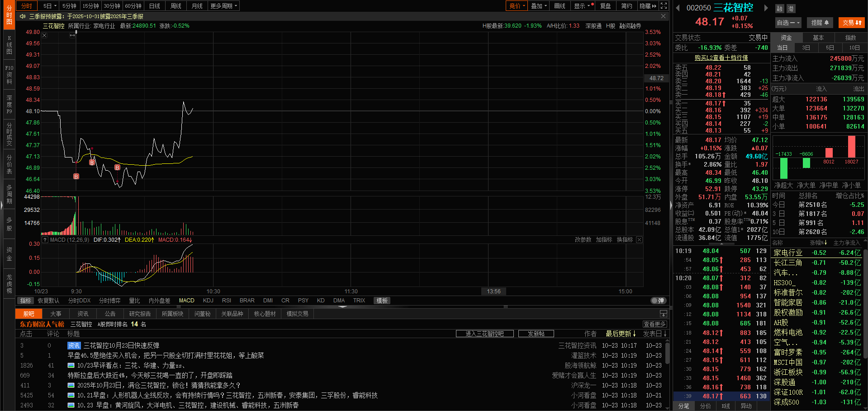Open the F10资料 sidebar tab
Screen dimensions: 868x411
pyautogui.click(x=9, y=75)
